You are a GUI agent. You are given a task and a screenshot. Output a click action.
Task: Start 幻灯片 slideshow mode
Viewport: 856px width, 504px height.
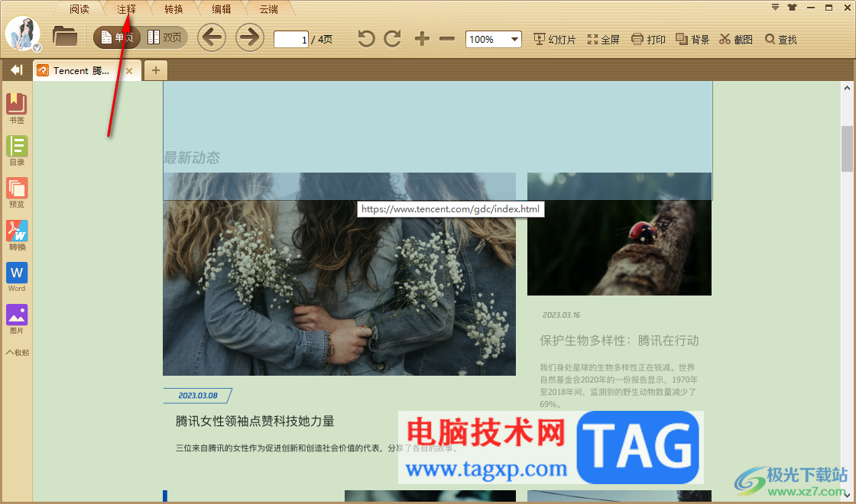pyautogui.click(x=555, y=39)
